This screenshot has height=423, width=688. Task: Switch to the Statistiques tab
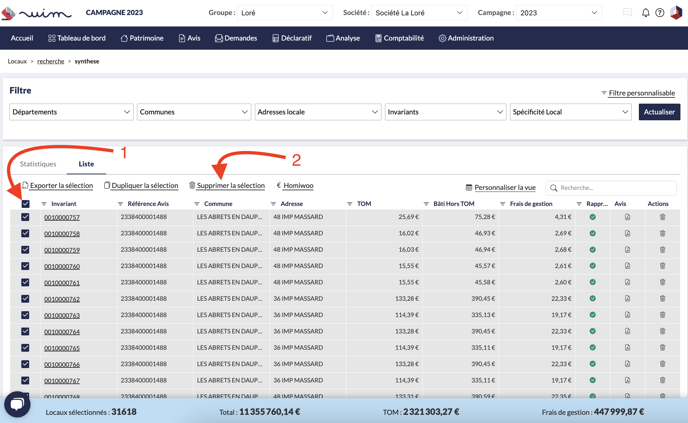coord(38,164)
